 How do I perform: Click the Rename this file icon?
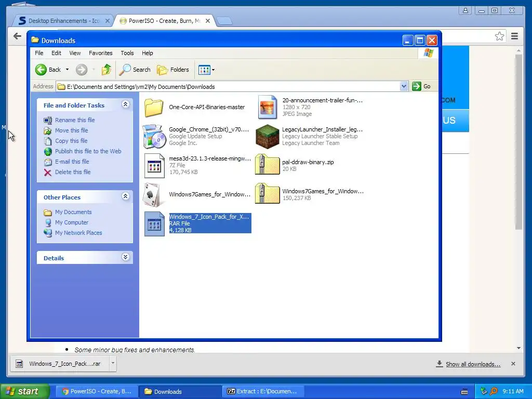pyautogui.click(x=48, y=120)
